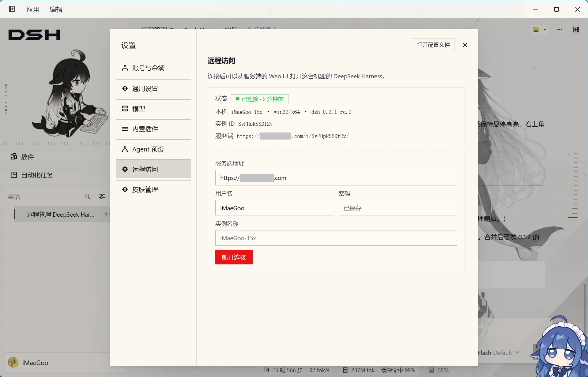The height and width of the screenshot is (377, 588).
Task: Click the 237M tok cache status entry
Action: (x=379, y=370)
